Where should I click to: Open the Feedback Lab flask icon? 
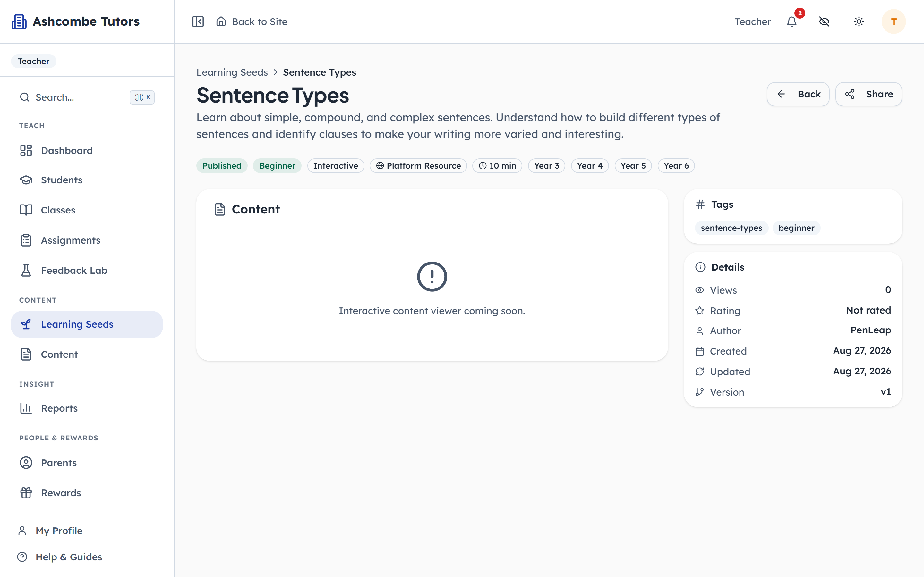pyautogui.click(x=26, y=270)
